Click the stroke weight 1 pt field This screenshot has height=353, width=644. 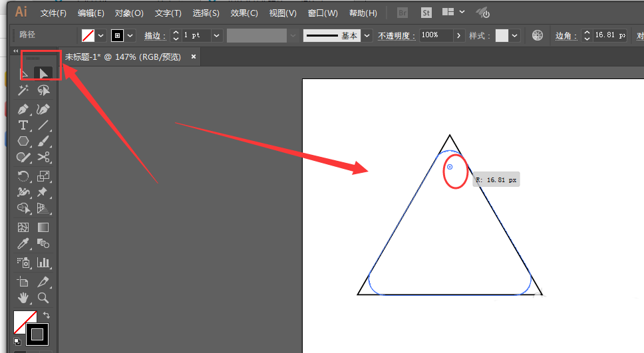[x=196, y=35]
